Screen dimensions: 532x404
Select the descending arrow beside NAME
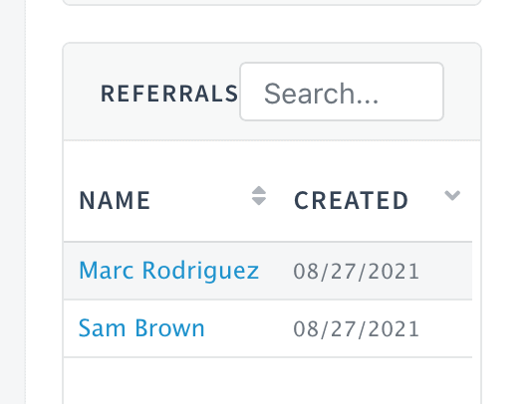coord(259,201)
